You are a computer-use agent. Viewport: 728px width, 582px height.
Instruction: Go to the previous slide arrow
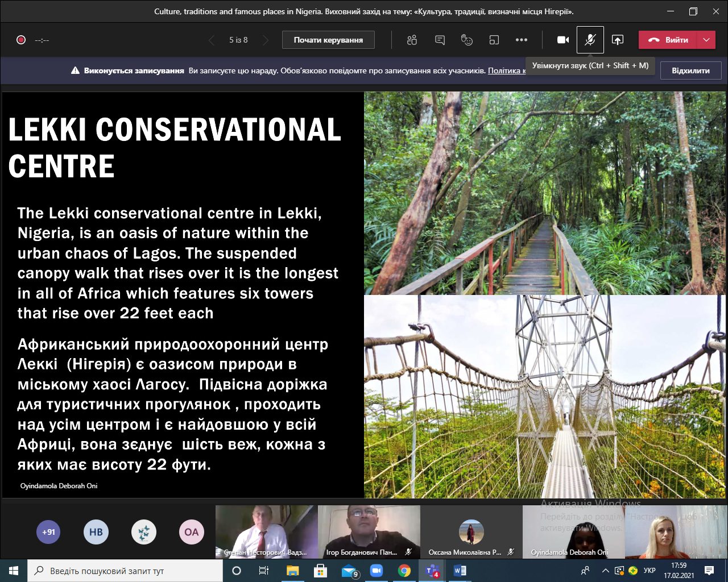tap(212, 40)
